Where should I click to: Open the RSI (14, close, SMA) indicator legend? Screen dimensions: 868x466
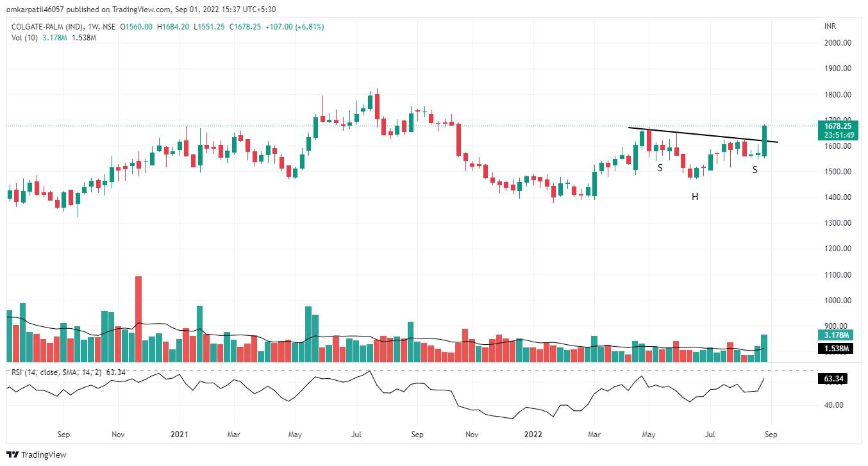59,372
